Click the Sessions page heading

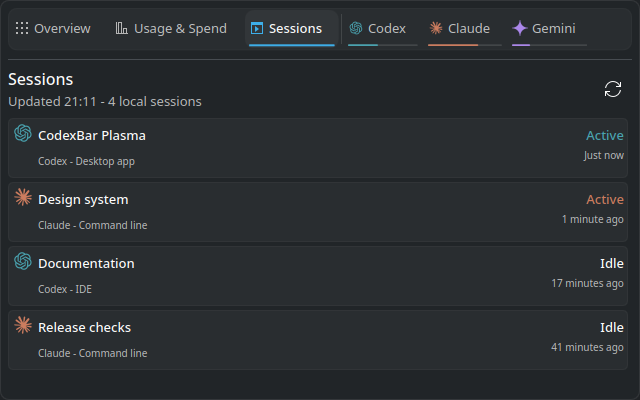click(41, 80)
